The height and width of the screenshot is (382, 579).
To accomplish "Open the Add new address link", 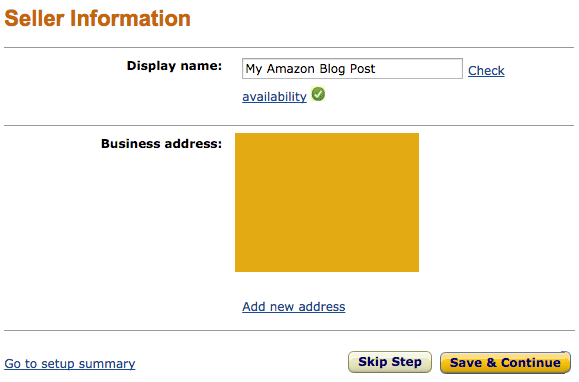I will tap(294, 307).
